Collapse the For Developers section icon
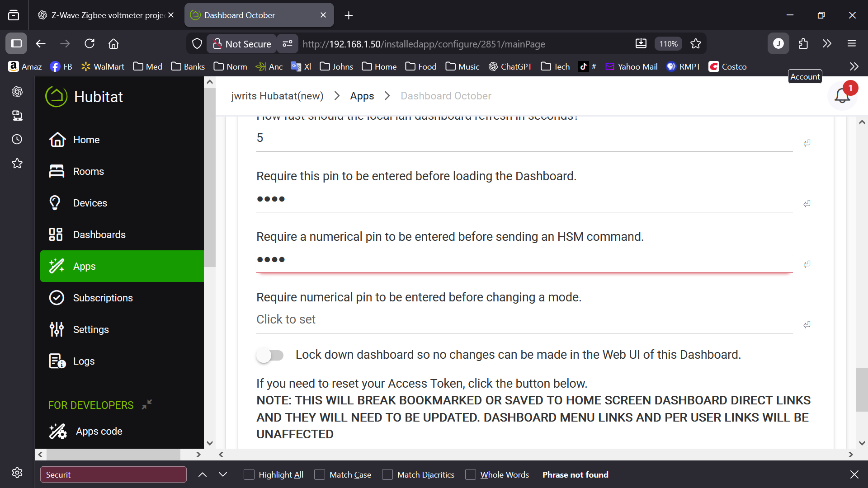 tap(147, 404)
